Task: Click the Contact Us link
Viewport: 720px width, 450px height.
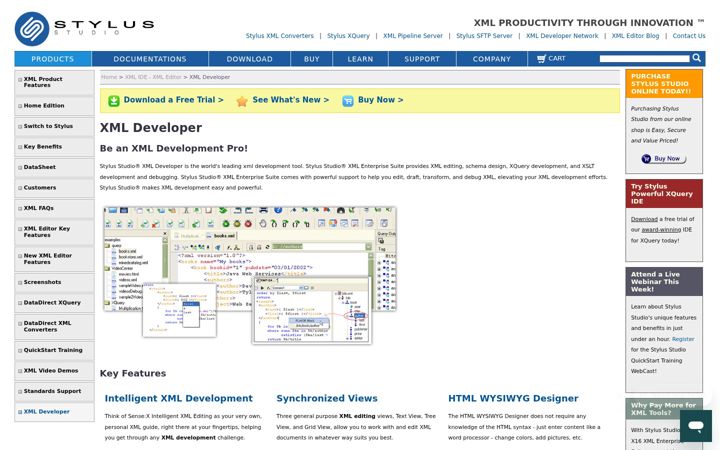Action: (x=689, y=36)
